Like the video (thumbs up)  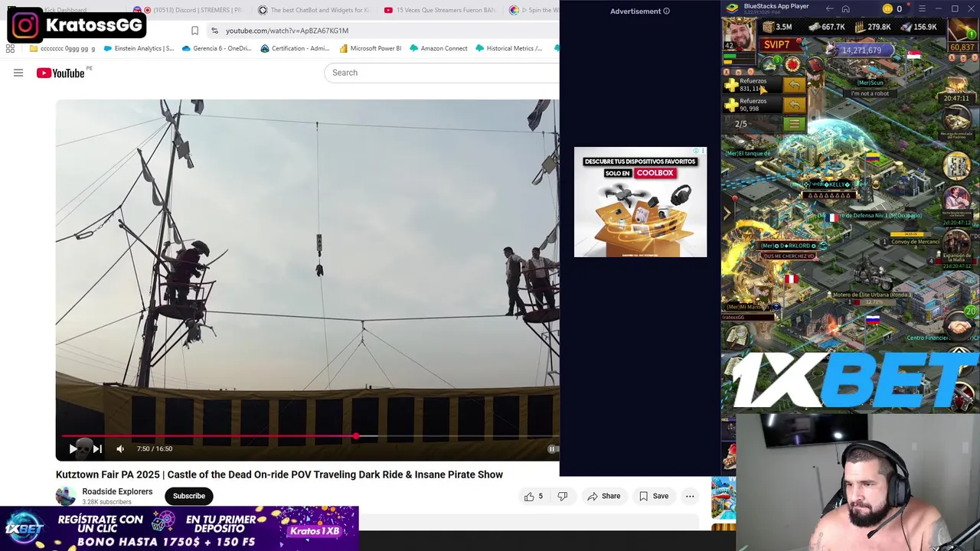534,496
